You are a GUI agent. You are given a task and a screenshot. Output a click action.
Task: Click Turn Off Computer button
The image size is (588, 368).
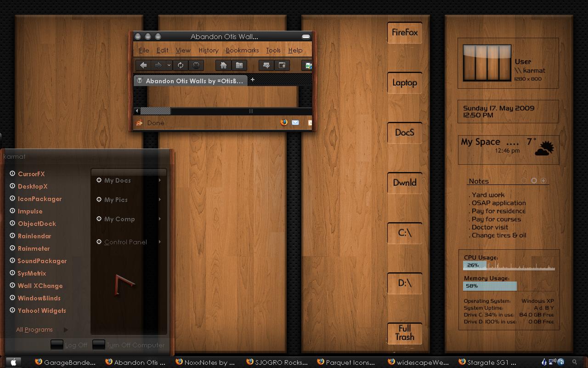(129, 345)
